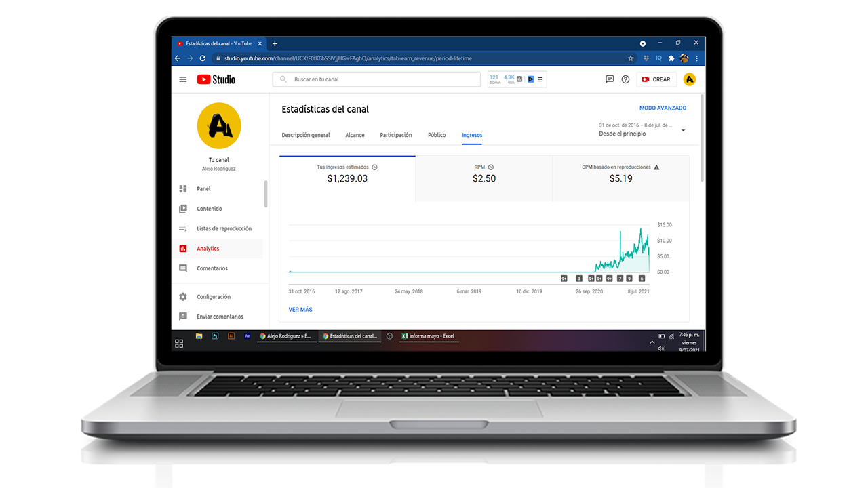Click warning triangle next to CPM basado en reproducciones
Image resolution: width=868 pixels, height=488 pixels.
656,167
